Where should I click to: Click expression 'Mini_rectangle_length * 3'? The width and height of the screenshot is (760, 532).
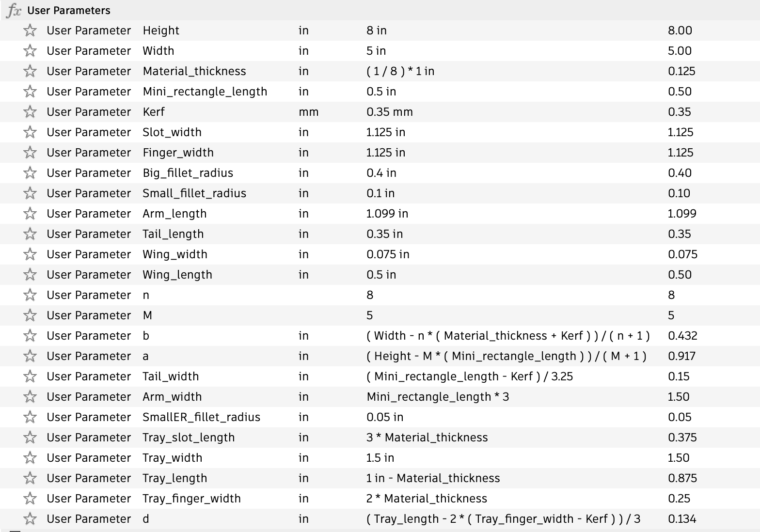coord(438,397)
